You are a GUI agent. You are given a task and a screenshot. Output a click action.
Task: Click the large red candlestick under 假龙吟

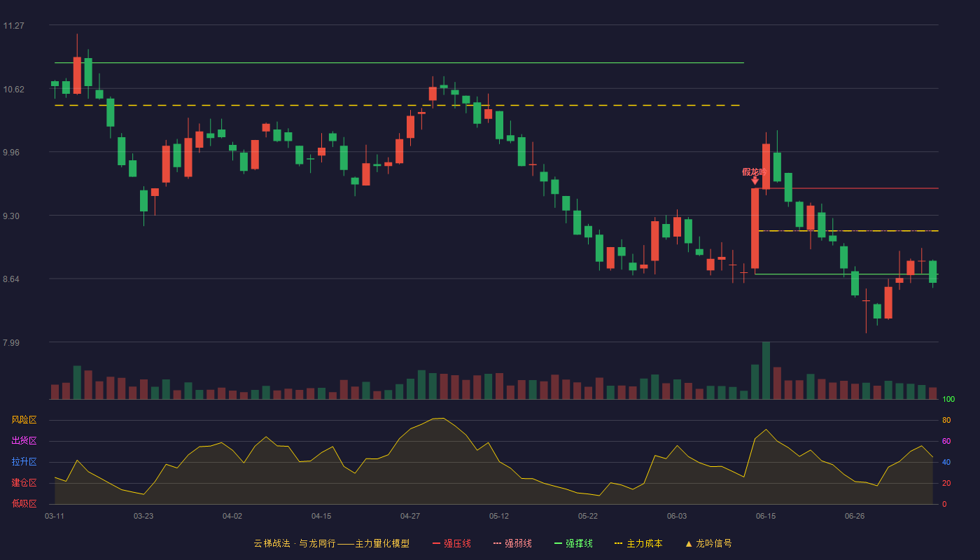755,228
